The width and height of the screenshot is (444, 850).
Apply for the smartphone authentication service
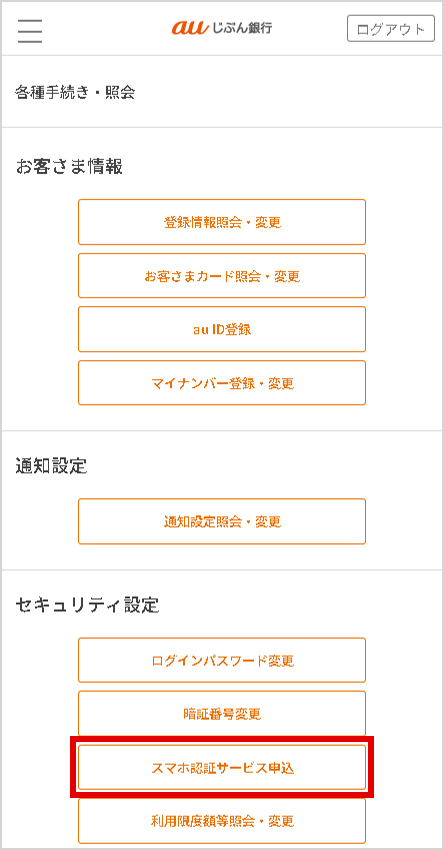pos(222,768)
